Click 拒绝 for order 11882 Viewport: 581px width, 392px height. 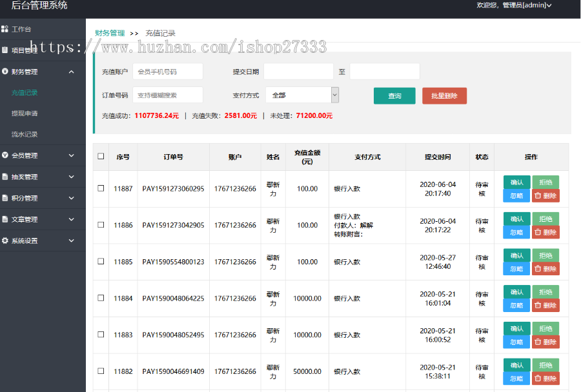pos(545,365)
